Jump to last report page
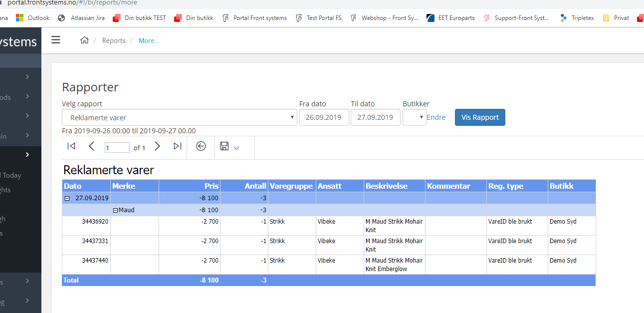644x313 pixels. click(177, 146)
